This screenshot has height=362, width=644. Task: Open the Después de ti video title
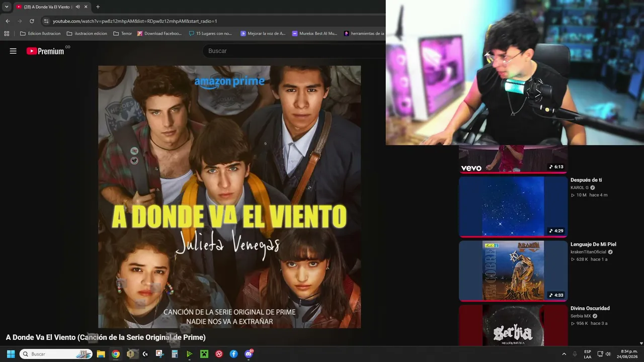point(586,180)
